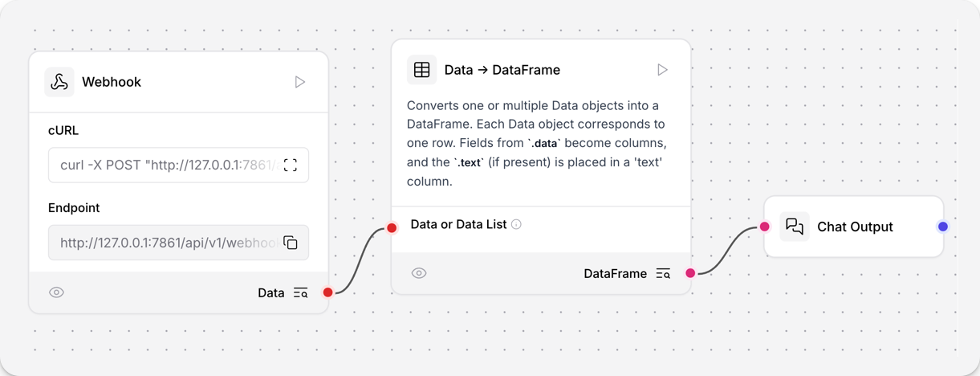The image size is (980, 376).
Task: Click the Chat Output component icon
Action: click(x=795, y=227)
